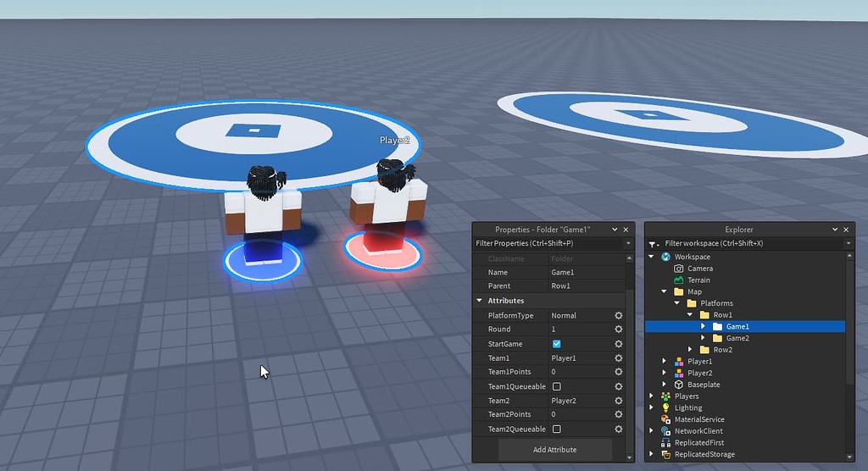Viewport: 868px width, 471px height.
Task: Expand the Game2 folder
Action: (x=703, y=338)
